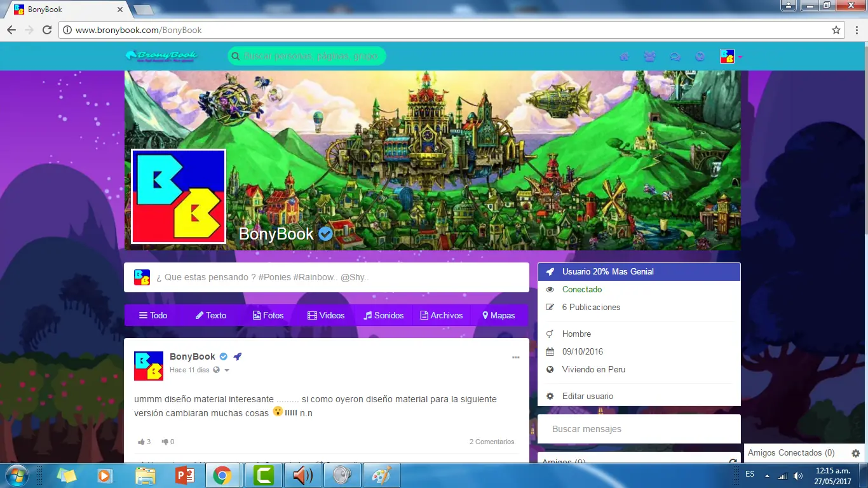The width and height of the screenshot is (868, 488).
Task: Click the Conectado status text
Action: pyautogui.click(x=582, y=289)
